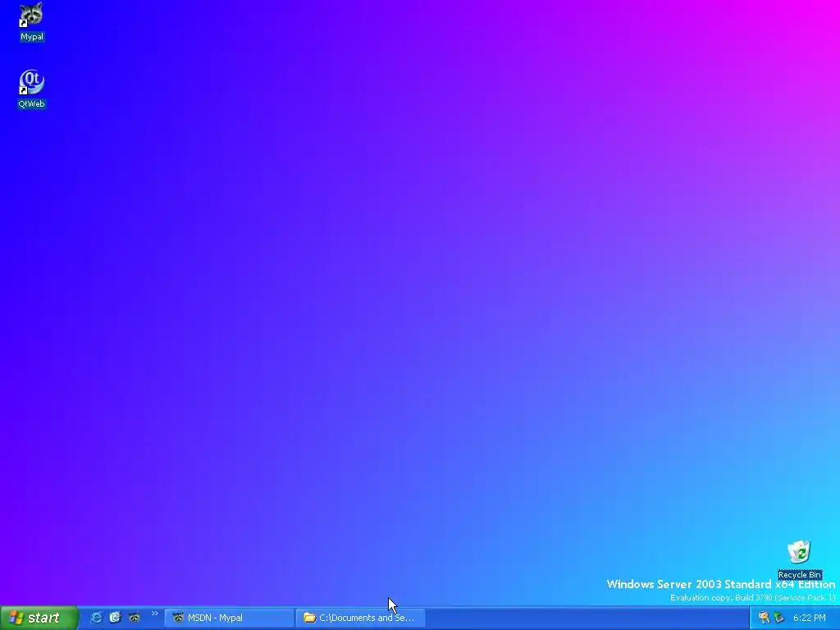
Task: Switch to the MSDN - Mypal taskbar window
Action: click(230, 618)
